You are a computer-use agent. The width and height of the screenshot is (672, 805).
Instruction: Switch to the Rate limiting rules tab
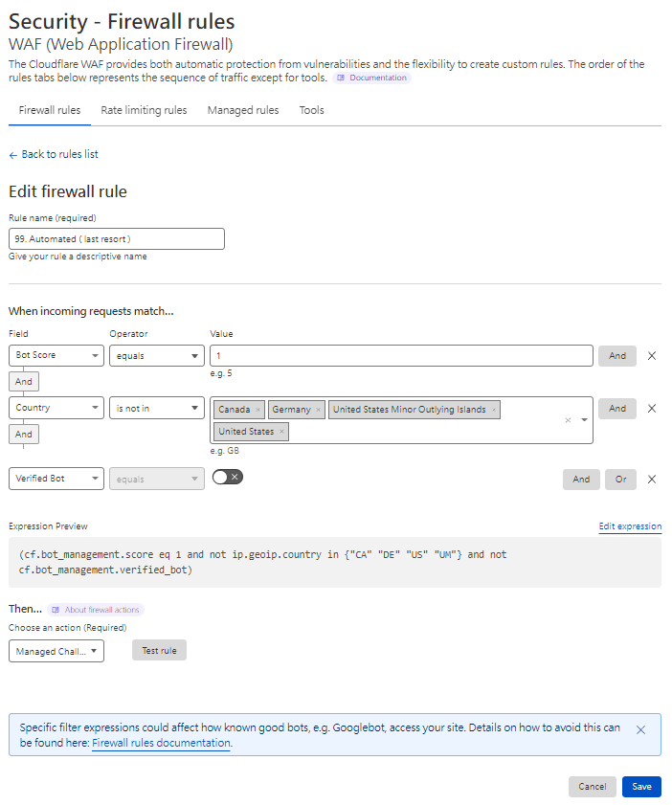(144, 110)
